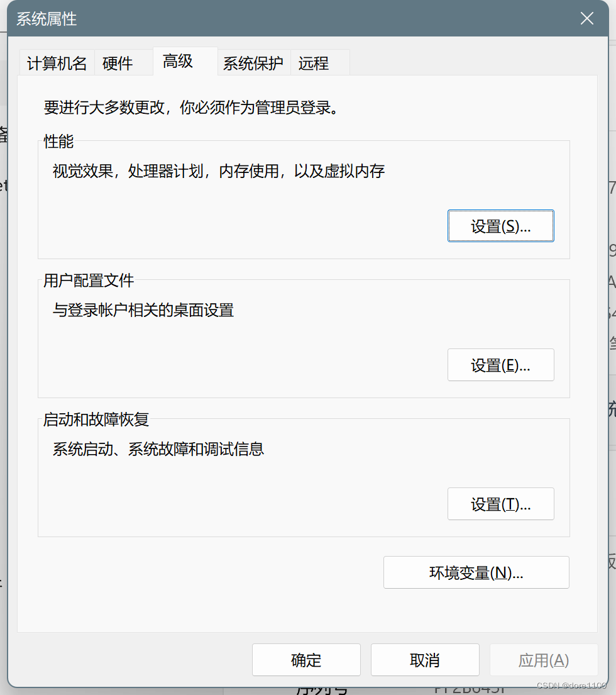Open the 硬件 tab
The image size is (616, 695).
click(123, 63)
